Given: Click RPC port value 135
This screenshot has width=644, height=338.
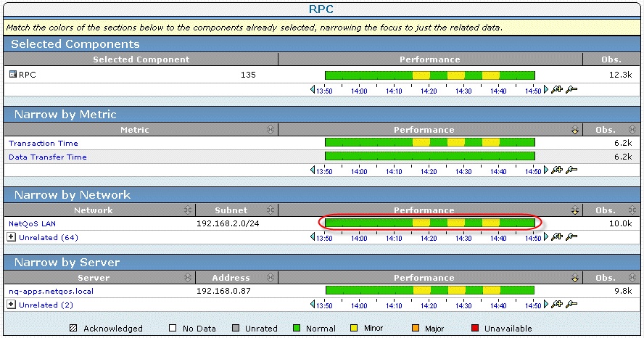Looking at the screenshot, I should click(x=248, y=75).
